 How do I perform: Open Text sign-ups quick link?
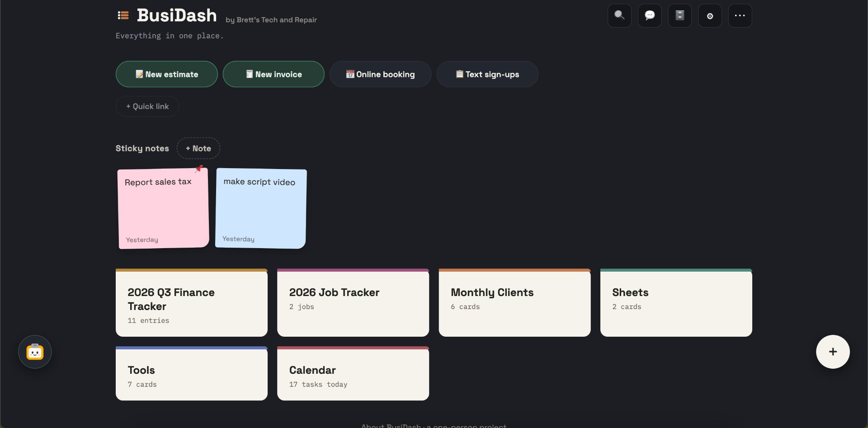point(487,74)
